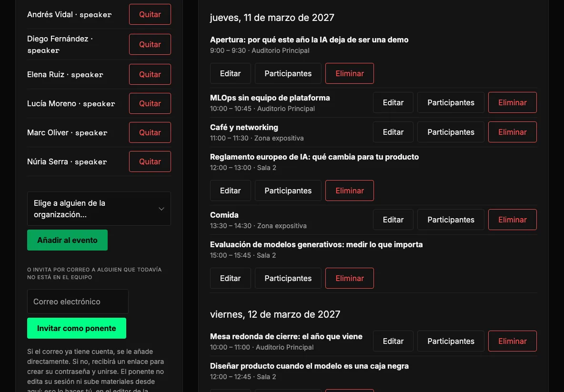Click 'Núria Serra · speaker' text
Image resolution: width=564 pixels, height=392 pixels.
67,161
